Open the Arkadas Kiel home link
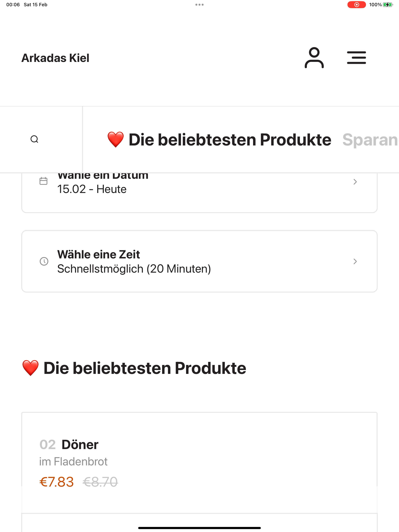The height and width of the screenshot is (532, 399). 55,58
